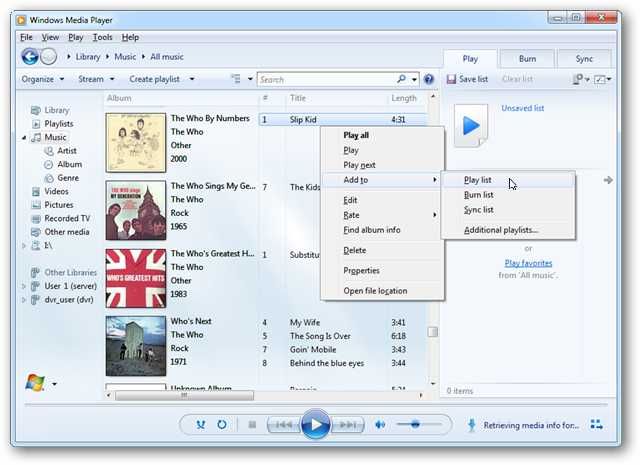Screen dimensions: 640x465
Task: Toggle shuffle playback
Action: (200, 425)
